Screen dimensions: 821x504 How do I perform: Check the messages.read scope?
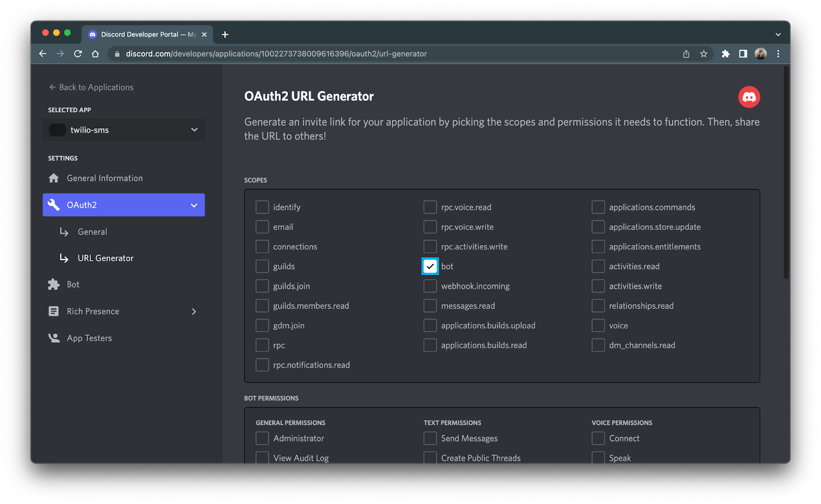pos(430,306)
